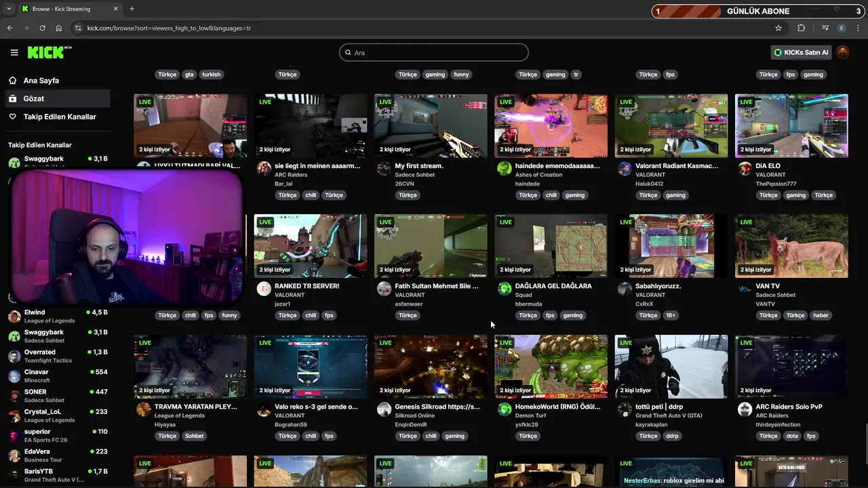
Task: Click the KICKs Satın Al button
Action: tap(802, 52)
